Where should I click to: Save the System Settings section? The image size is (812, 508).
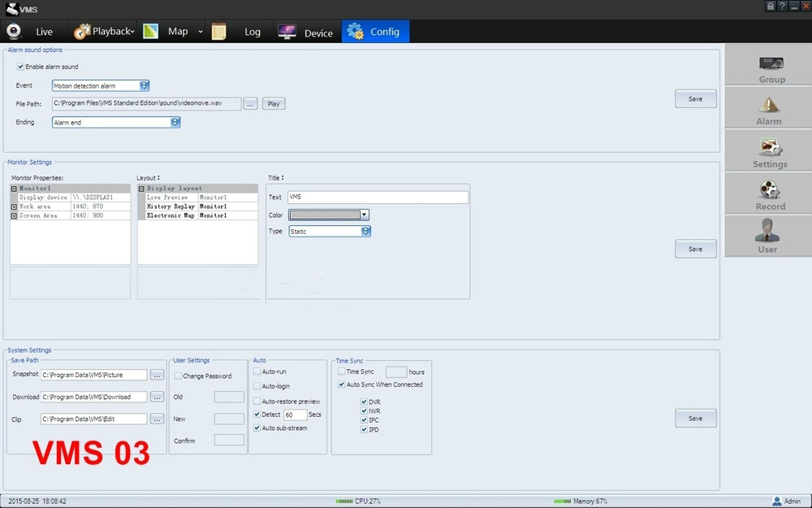pyautogui.click(x=695, y=418)
